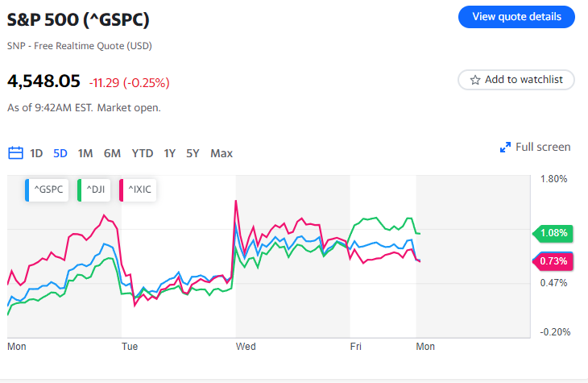Click the pink 0.73% price tag on the axis
The image size is (588, 383).
click(554, 261)
